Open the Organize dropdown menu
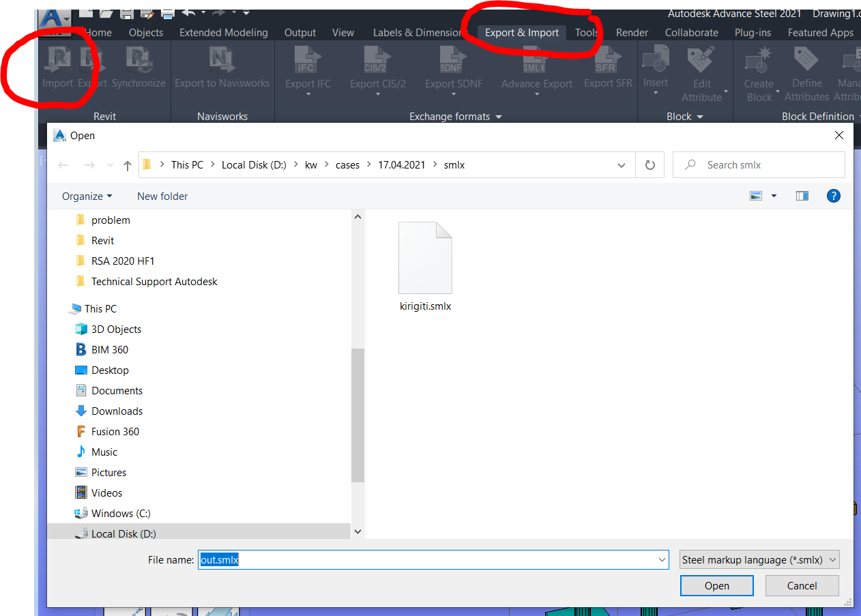Screen dimensions: 861x616 pos(86,196)
